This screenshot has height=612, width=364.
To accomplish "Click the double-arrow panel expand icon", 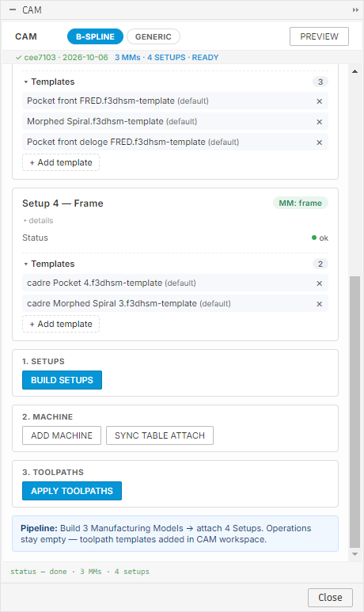I will click(355, 10).
